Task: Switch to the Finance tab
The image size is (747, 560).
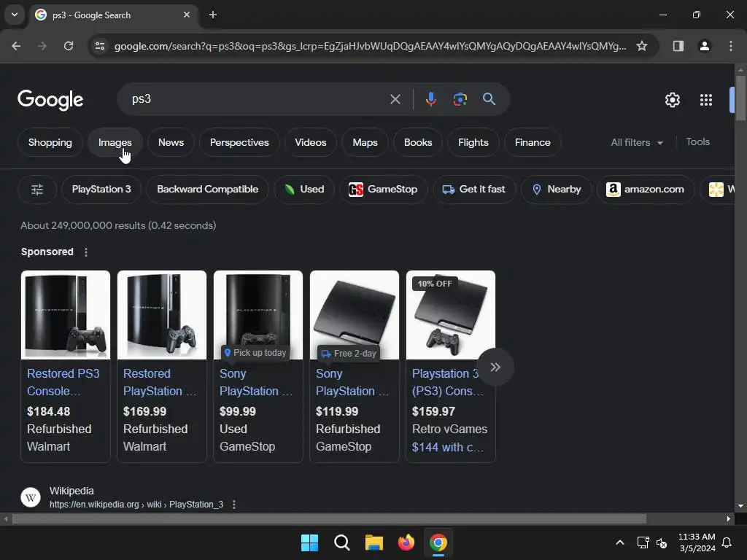Action: click(x=533, y=142)
